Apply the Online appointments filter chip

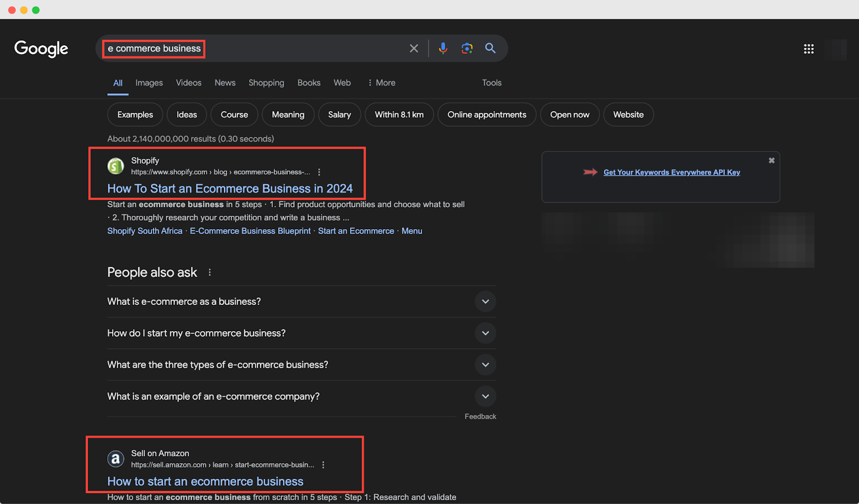tap(487, 115)
